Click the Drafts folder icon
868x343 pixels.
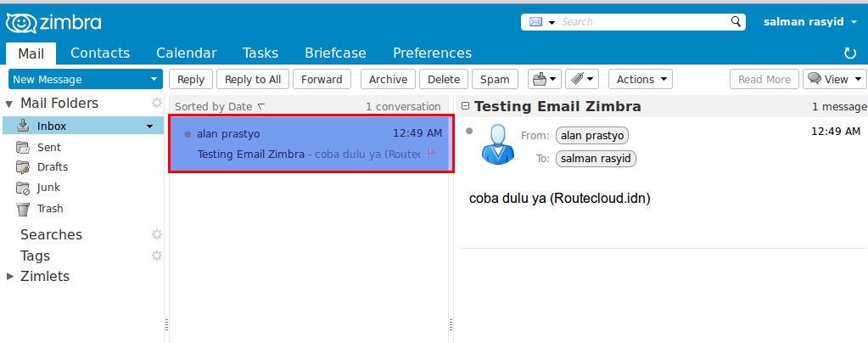23,166
